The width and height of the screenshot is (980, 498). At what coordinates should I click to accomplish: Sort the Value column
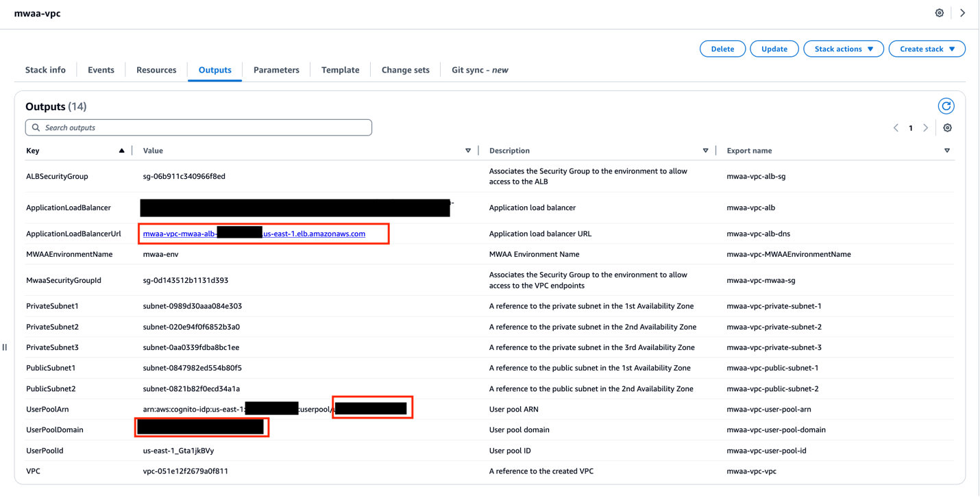point(468,151)
